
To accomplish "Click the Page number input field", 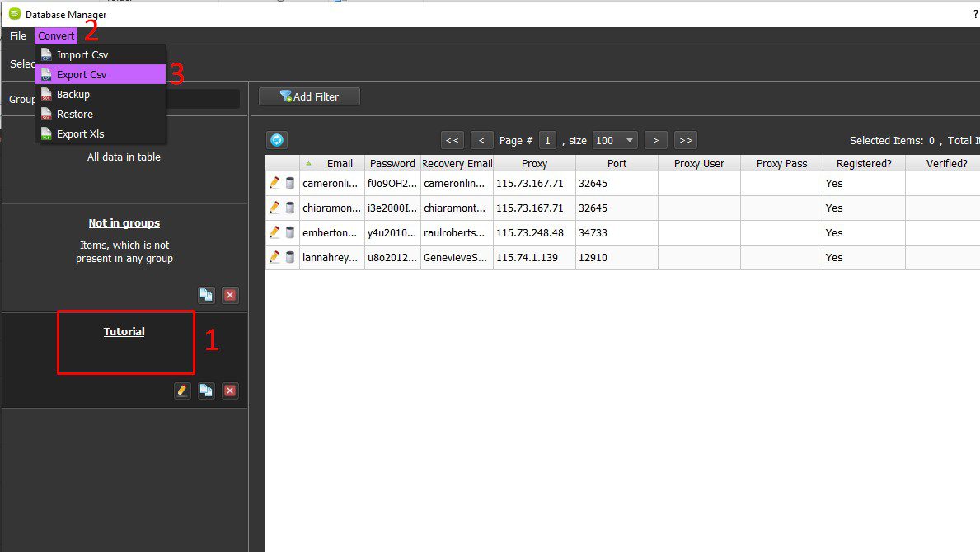I will point(547,141).
